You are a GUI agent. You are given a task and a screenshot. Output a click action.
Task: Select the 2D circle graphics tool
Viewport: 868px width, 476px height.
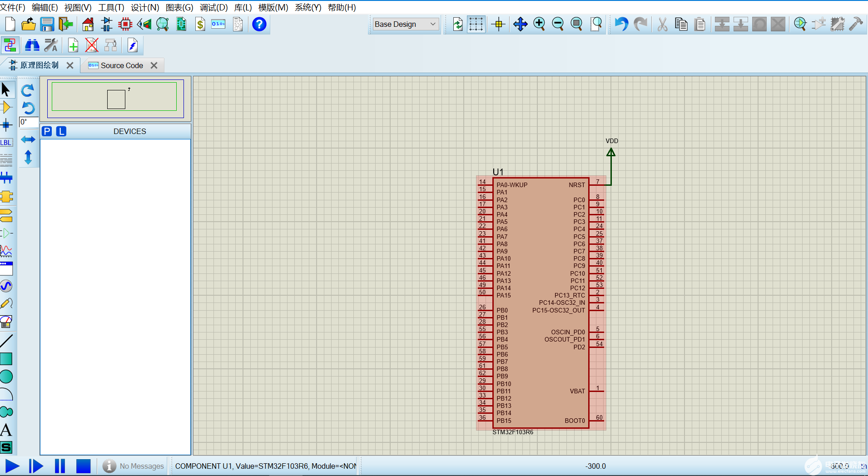pos(6,377)
